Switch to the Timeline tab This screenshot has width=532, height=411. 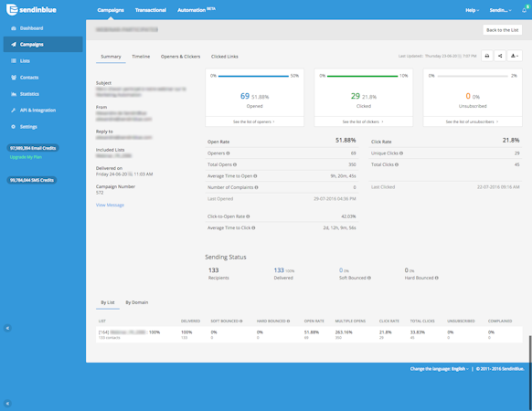(x=141, y=57)
